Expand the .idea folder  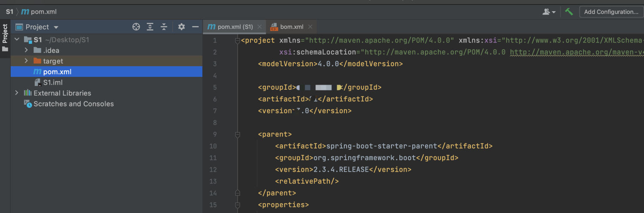tap(26, 50)
